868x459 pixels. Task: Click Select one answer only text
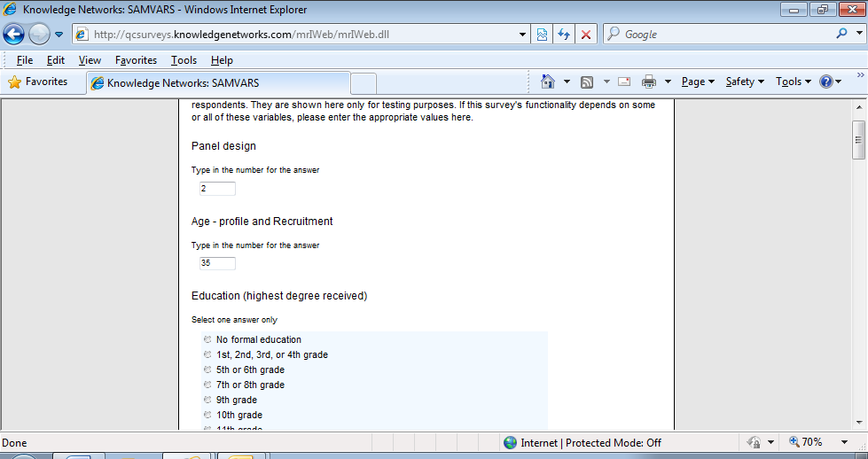pos(234,320)
